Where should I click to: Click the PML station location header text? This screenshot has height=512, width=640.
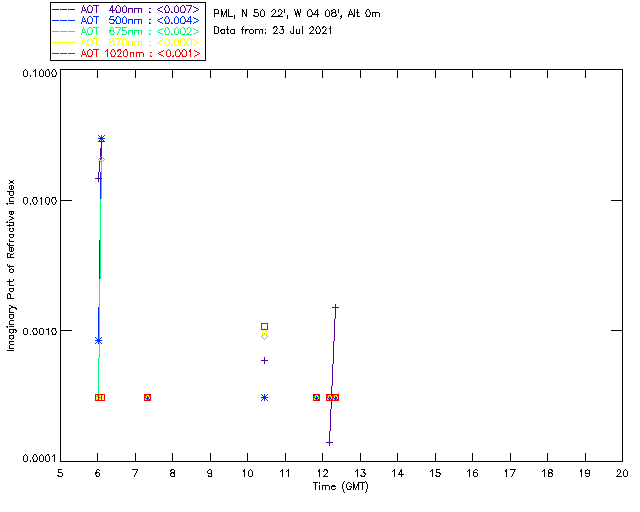coord(297,14)
